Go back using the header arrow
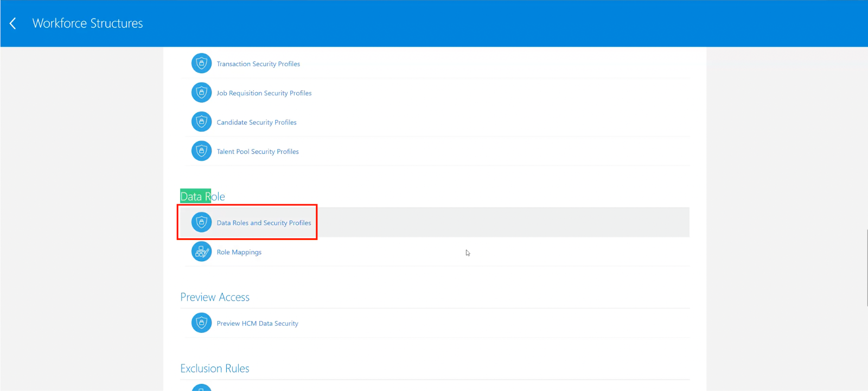Viewport: 868px width, 391px height. (x=13, y=23)
